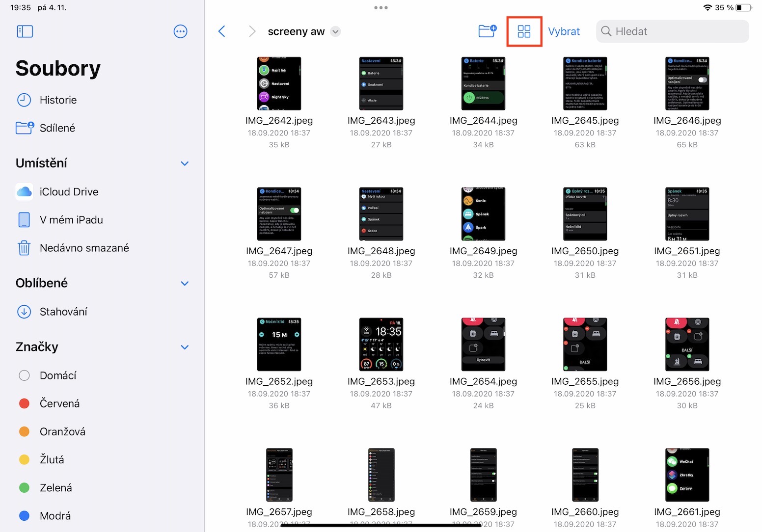The width and height of the screenshot is (762, 532).
Task: Click the Nedávno smazané trash icon
Action: [x=24, y=248]
